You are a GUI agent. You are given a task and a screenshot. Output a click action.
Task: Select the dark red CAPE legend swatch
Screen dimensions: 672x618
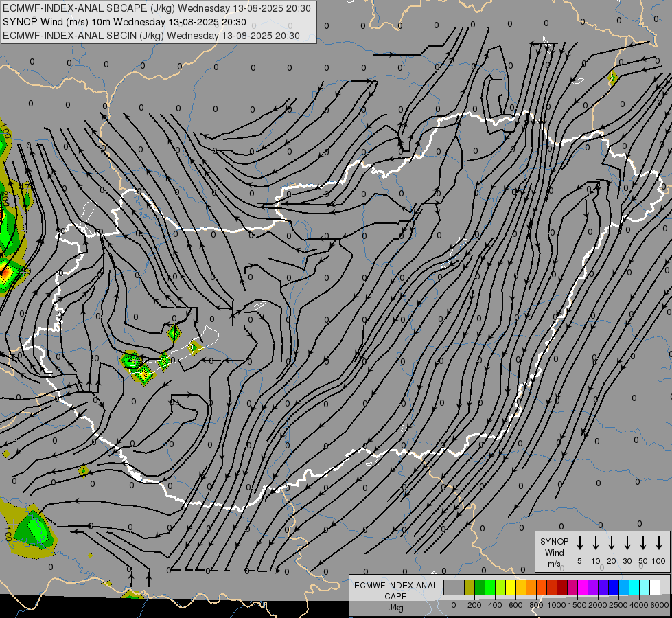(x=562, y=587)
